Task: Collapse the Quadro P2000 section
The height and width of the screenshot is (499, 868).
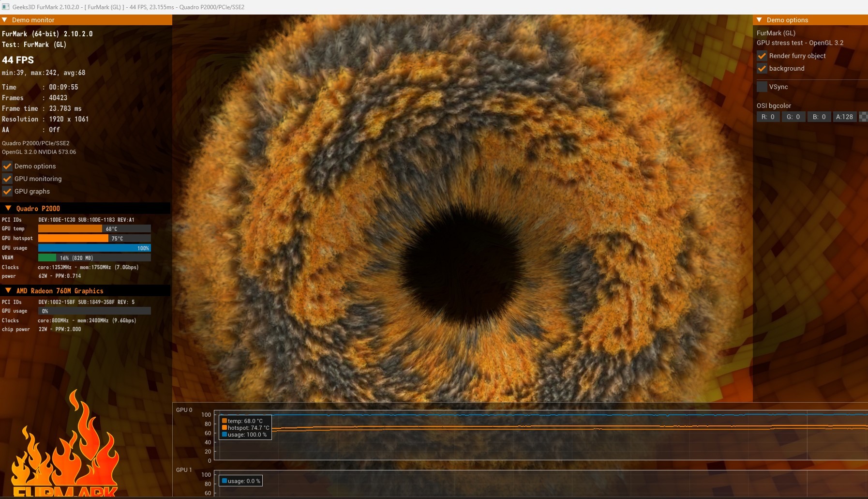Action: (x=8, y=208)
